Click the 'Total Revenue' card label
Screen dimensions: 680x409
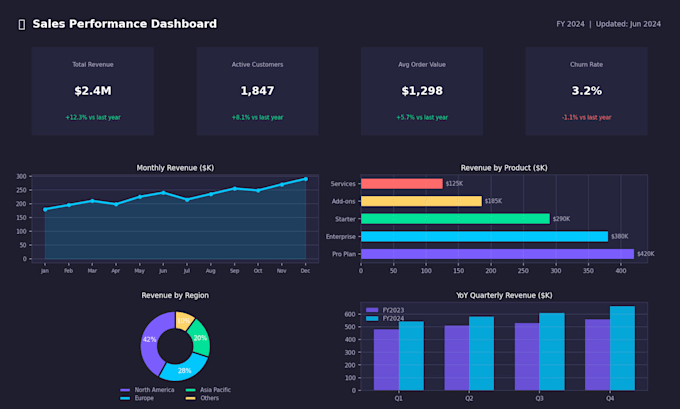point(93,65)
